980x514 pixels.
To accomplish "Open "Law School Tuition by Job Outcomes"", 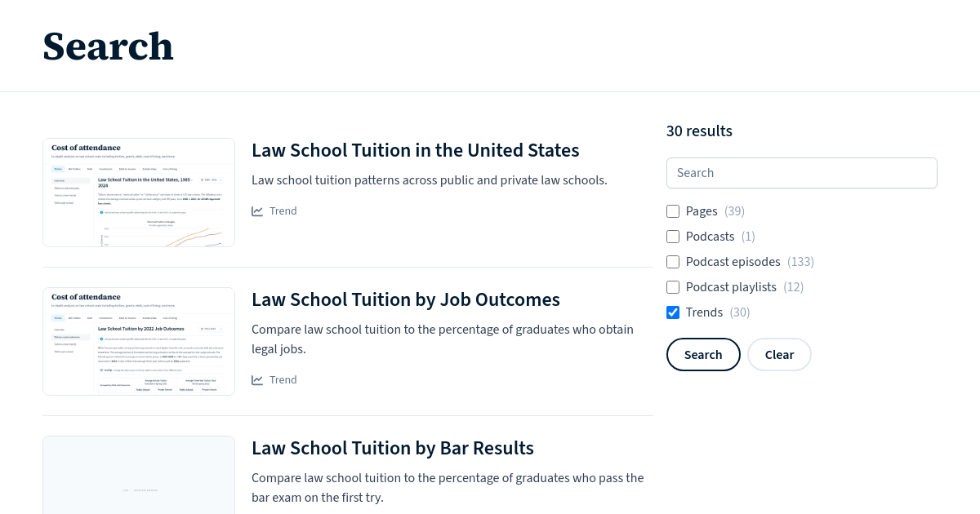I will pyautogui.click(x=406, y=299).
